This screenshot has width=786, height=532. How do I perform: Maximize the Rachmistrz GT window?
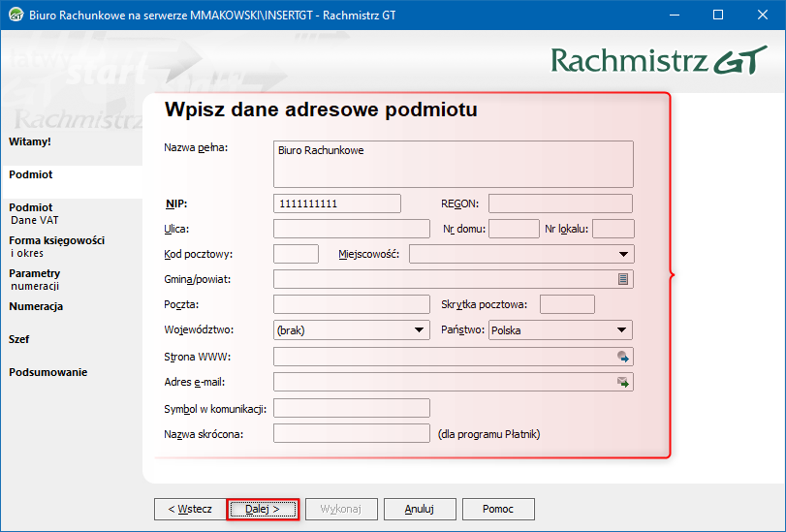[718, 16]
